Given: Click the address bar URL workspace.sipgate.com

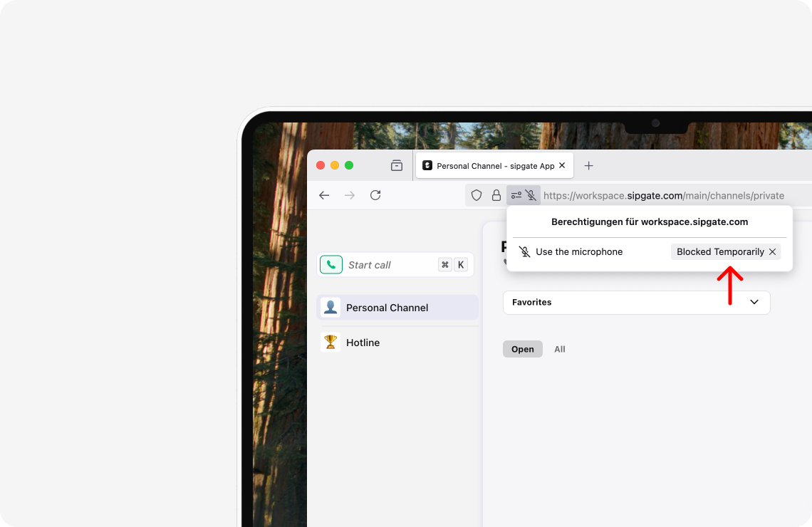Looking at the screenshot, I should (x=663, y=196).
